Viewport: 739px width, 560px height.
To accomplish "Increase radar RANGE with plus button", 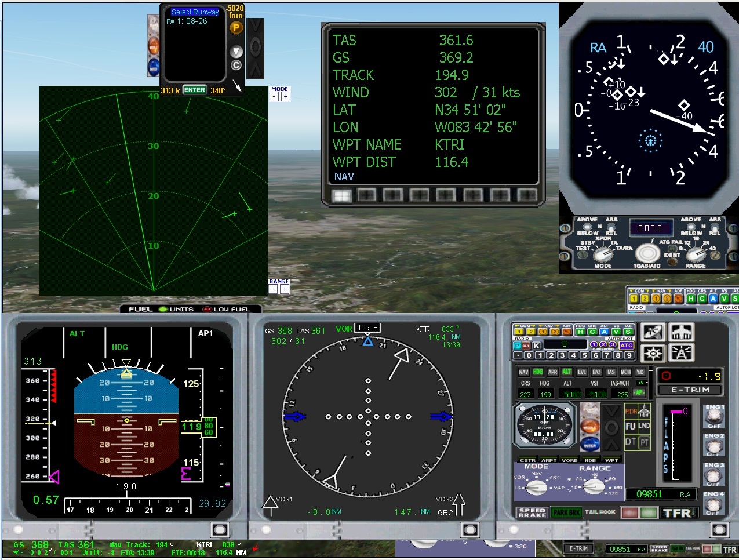I will click(284, 289).
